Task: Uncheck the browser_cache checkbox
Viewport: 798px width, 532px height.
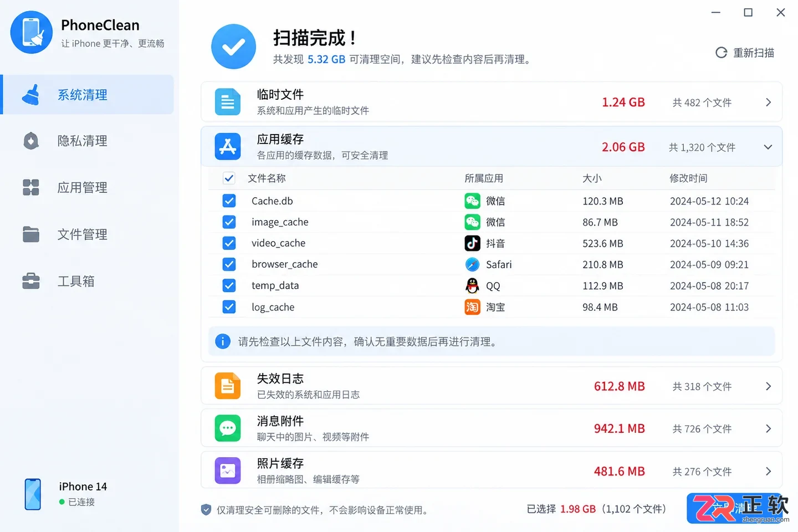Action: (x=229, y=264)
